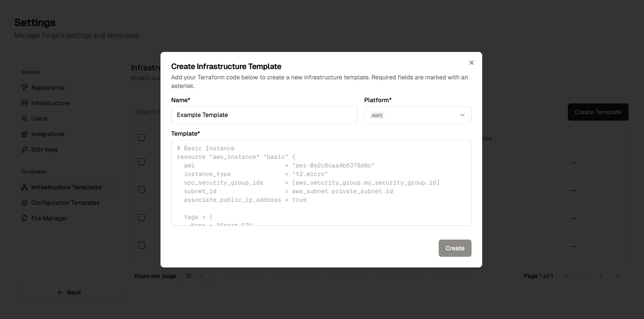This screenshot has height=319, width=644.
Task: Go to Infrastructure settings
Action: 69,103
